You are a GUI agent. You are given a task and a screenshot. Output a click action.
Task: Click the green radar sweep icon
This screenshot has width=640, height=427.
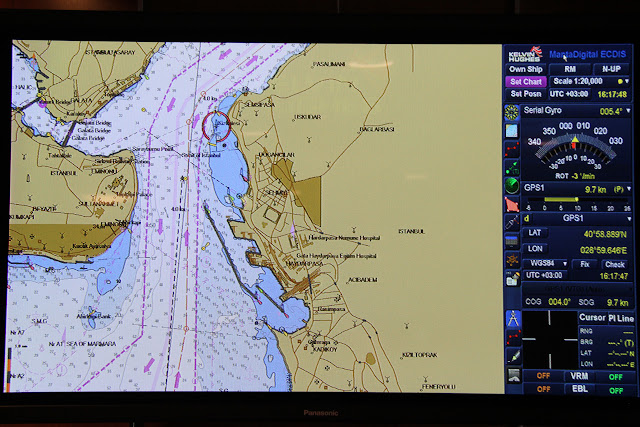[x=512, y=186]
